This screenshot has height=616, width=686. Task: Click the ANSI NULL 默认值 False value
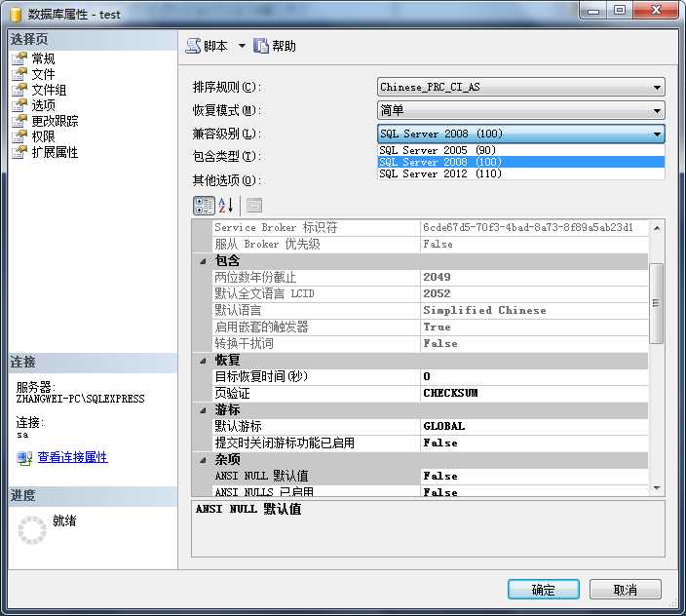point(534,476)
